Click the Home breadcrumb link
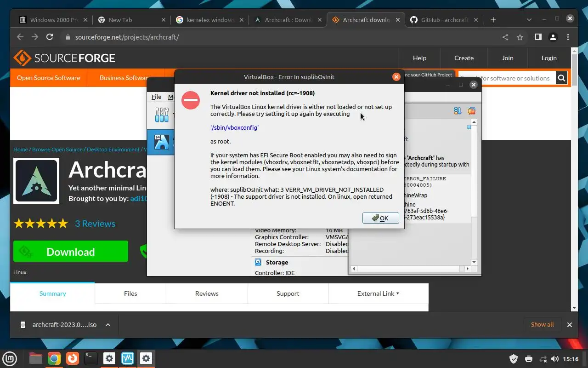Viewport: 588px width, 368px height. coord(21,149)
